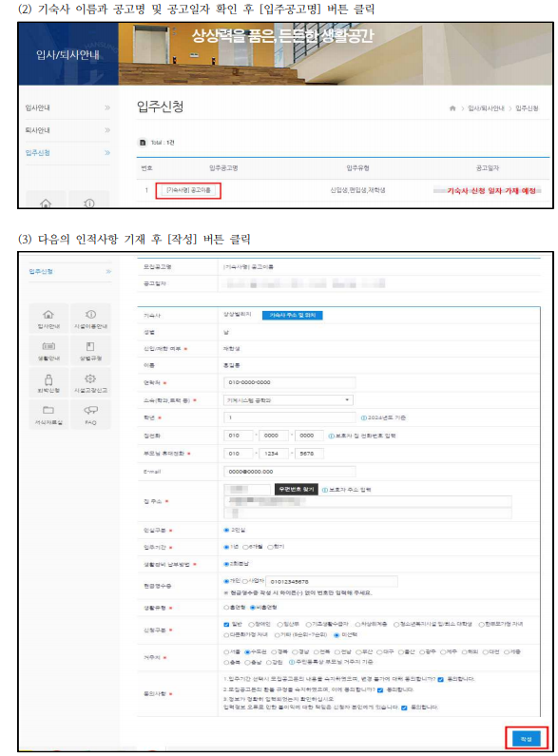Open FAQ speech bubble icon tile
This screenshot has height=756, width=558.
[x=90, y=415]
